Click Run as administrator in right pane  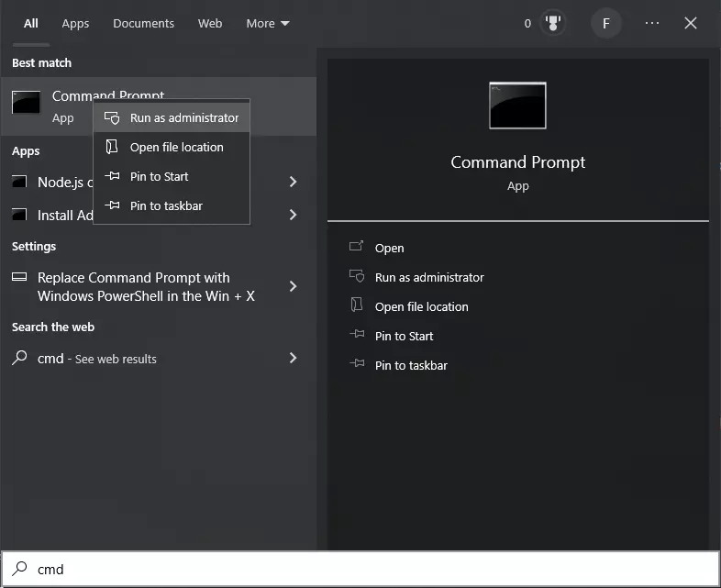[429, 278]
